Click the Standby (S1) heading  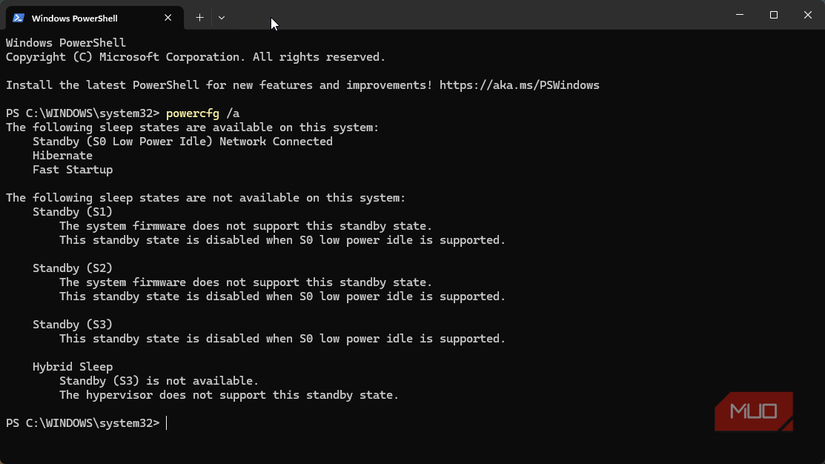tap(73, 212)
